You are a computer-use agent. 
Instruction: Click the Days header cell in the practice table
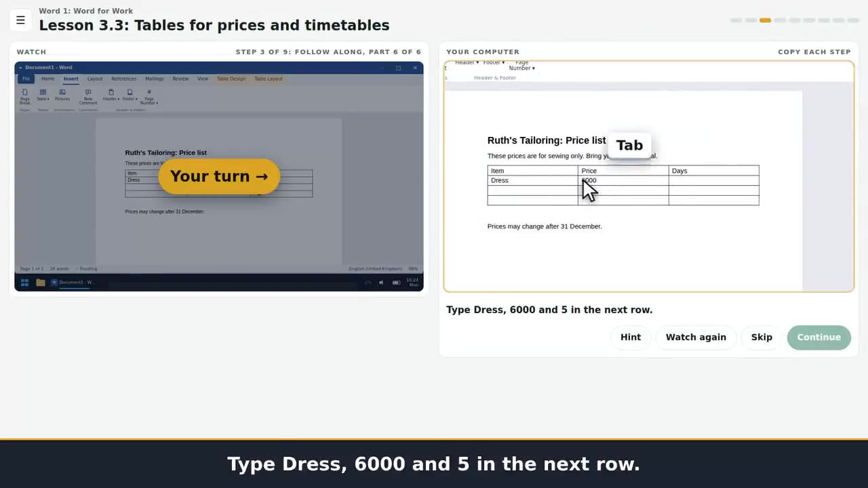(713, 171)
